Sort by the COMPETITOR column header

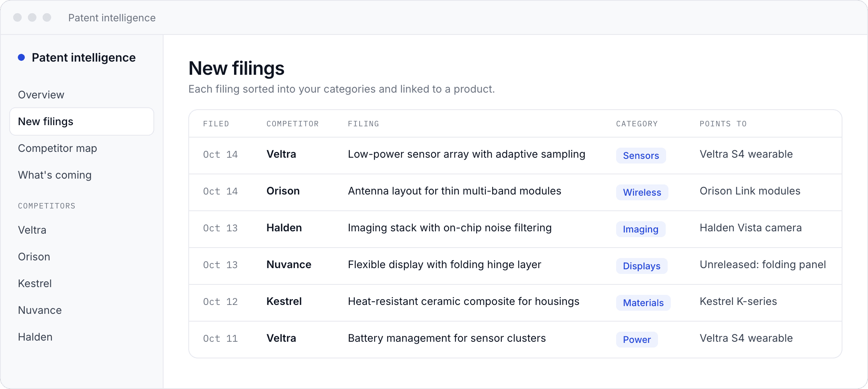click(x=293, y=124)
